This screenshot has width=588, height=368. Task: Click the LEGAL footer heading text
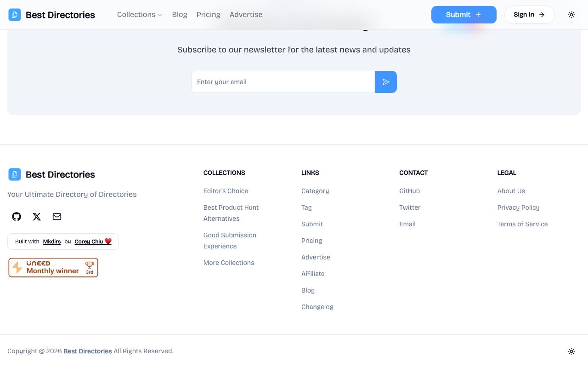[507, 173]
